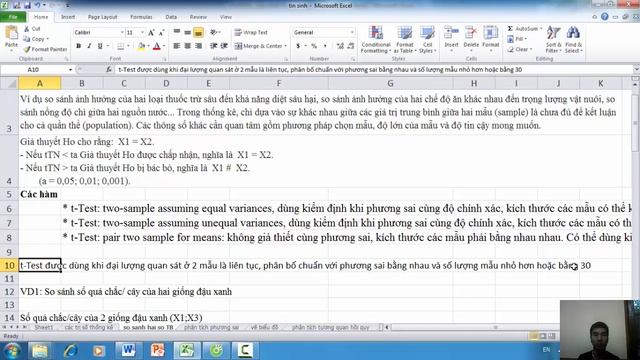Screen dimensions: 640x360
Task: Click the Align Text Left icon
Action: pyautogui.click(x=177, y=46)
